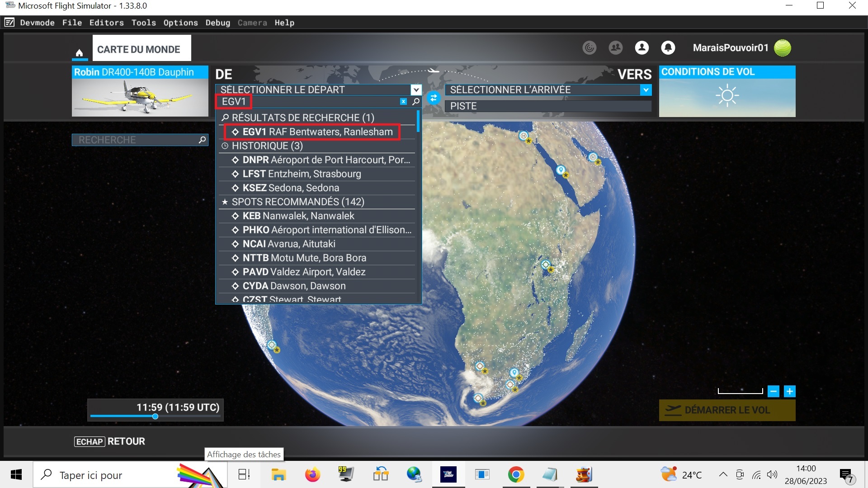The width and height of the screenshot is (868, 488).
Task: Collapse the Spots recommandés (142) section header
Action: point(297,202)
